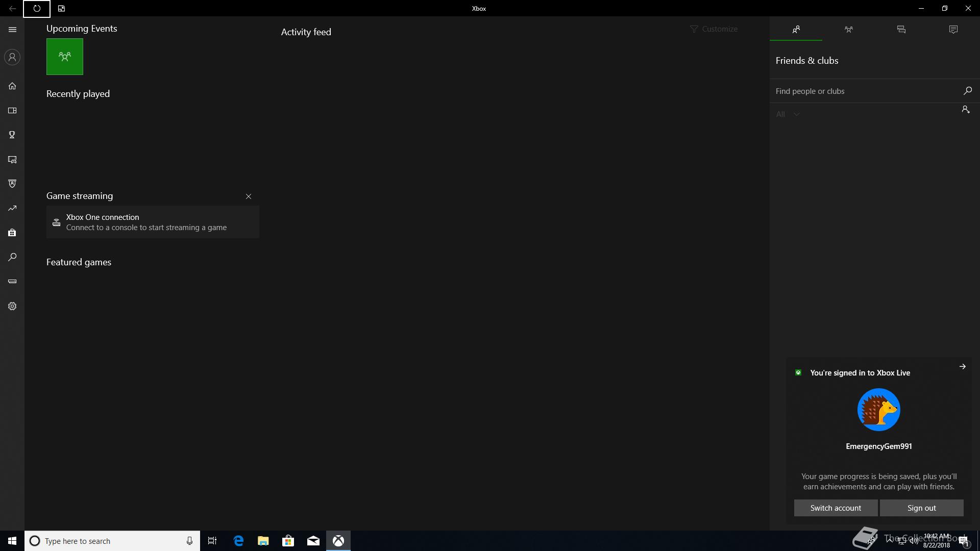The image size is (980, 551).
Task: Expand the All friends filter dropdown
Action: point(788,114)
